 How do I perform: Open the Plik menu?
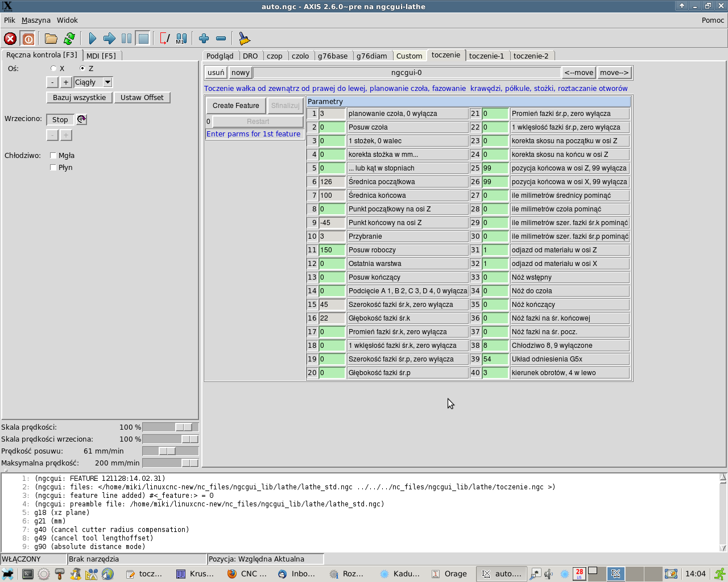point(10,20)
